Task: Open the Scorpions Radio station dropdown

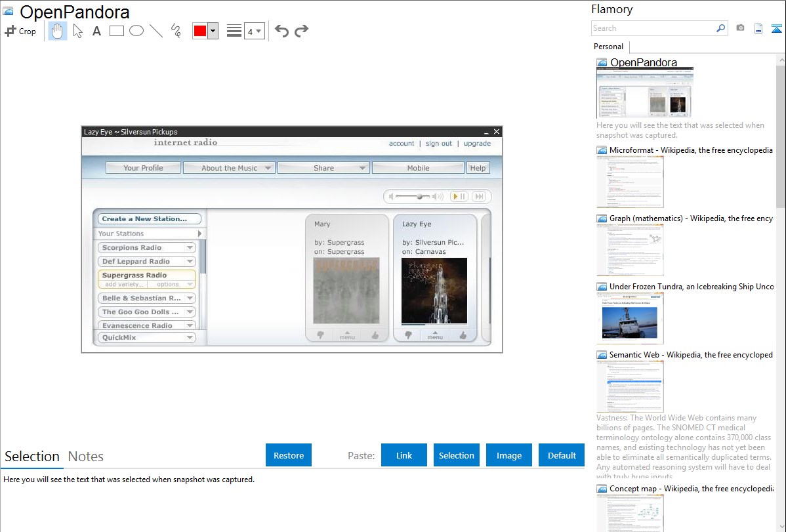Action: (x=190, y=248)
